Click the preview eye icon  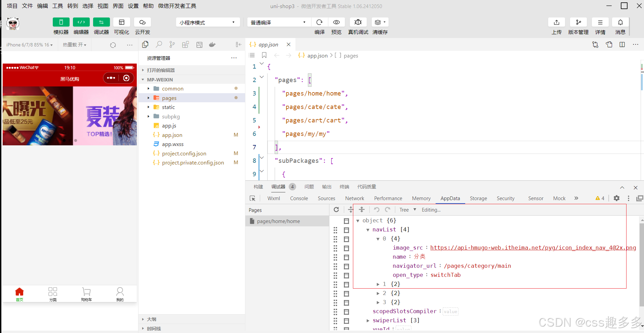(336, 22)
